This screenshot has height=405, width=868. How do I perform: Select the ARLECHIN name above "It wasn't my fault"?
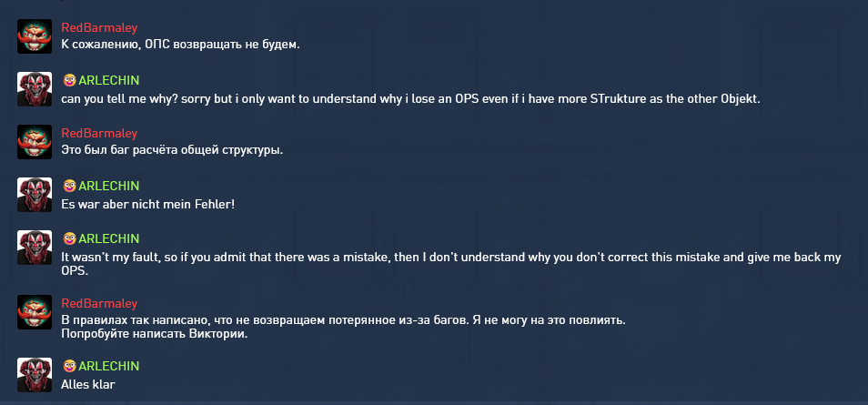(108, 239)
